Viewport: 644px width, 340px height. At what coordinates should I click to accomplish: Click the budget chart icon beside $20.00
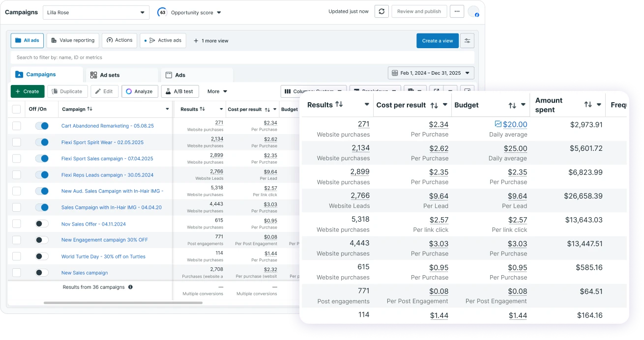pyautogui.click(x=498, y=124)
